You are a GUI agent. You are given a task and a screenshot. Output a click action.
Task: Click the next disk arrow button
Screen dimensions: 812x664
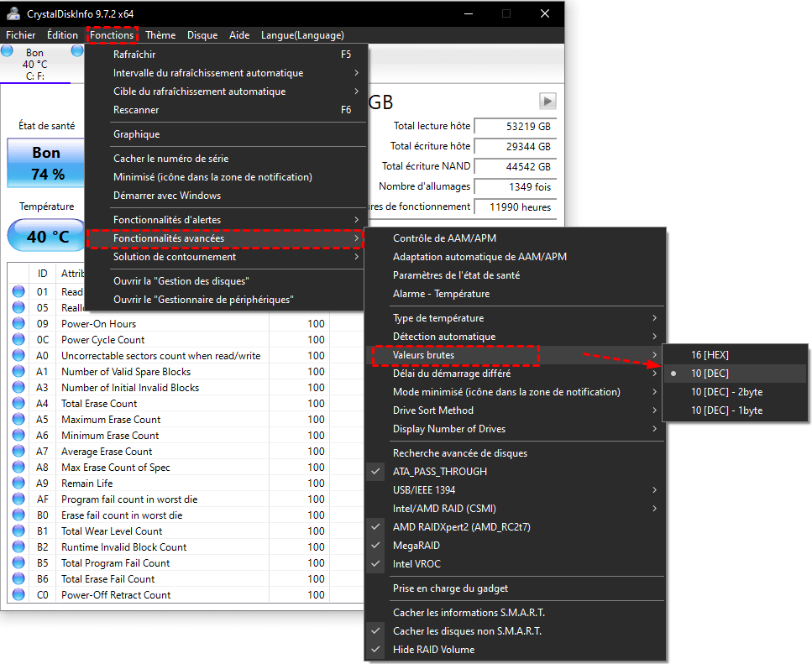coord(547,101)
